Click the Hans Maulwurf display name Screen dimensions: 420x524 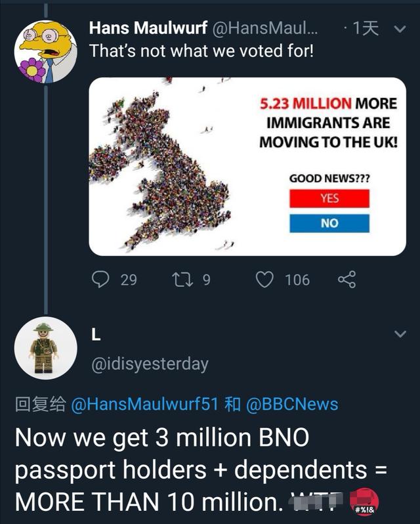tap(148, 28)
